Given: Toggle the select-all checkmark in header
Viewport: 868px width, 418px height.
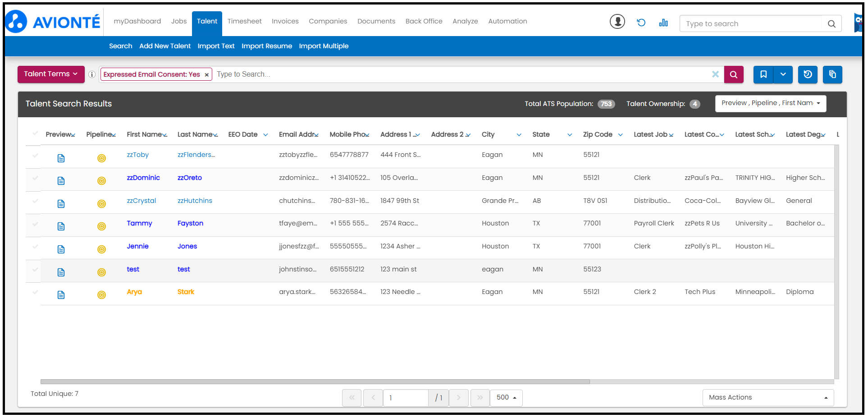Looking at the screenshot, I should 35,133.
